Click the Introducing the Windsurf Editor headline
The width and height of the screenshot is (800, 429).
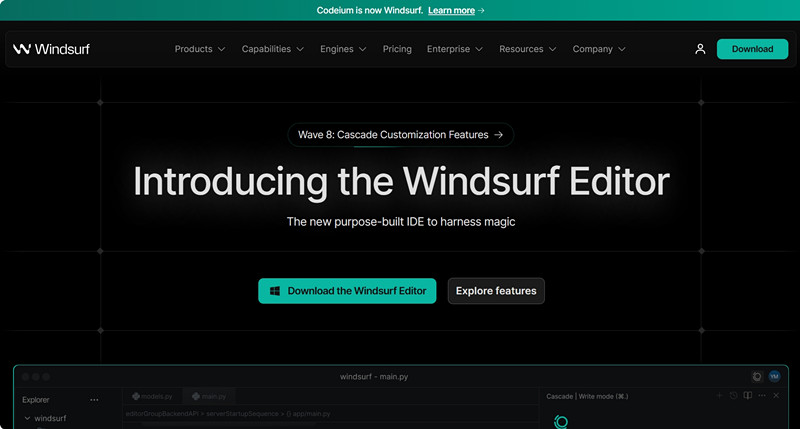(401, 182)
